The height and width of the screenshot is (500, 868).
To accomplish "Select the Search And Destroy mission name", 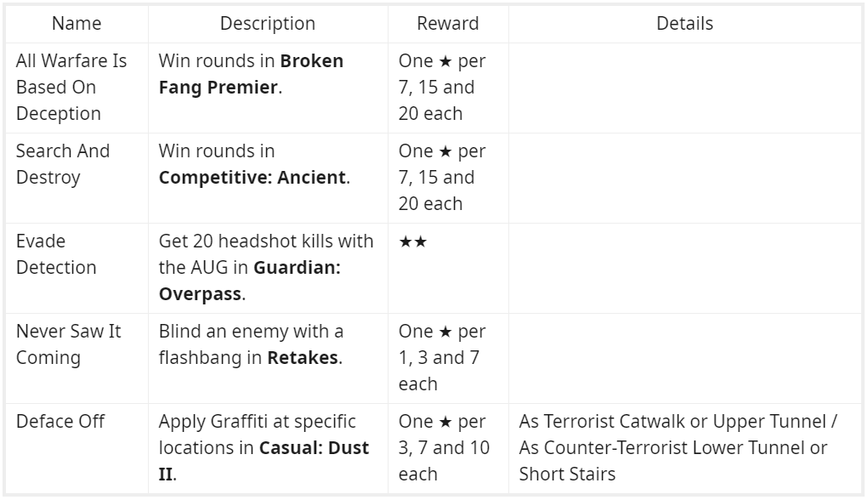I will 63,164.
